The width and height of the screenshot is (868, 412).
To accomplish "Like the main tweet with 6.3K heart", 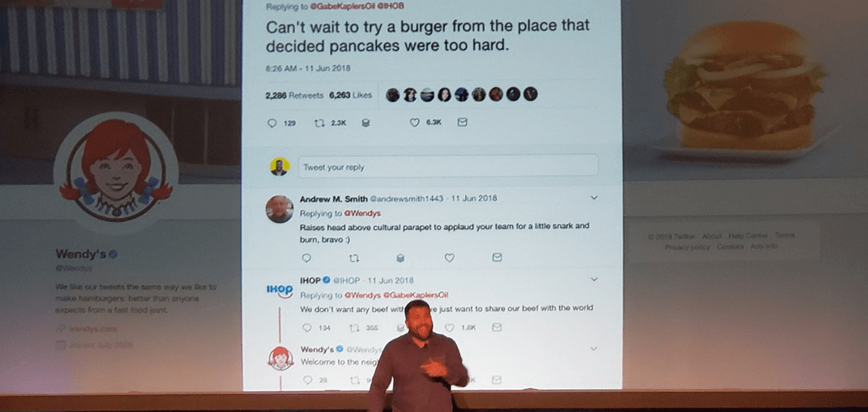I will 414,123.
